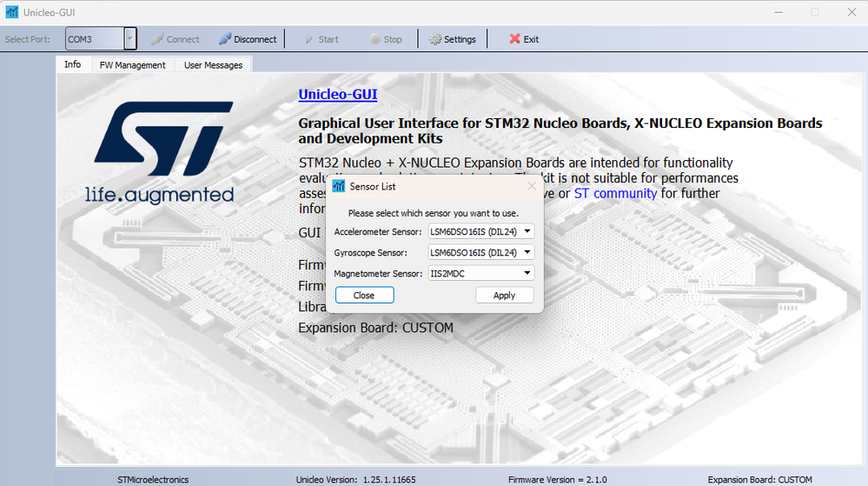
Task: Apply the selected sensors
Action: coord(504,295)
